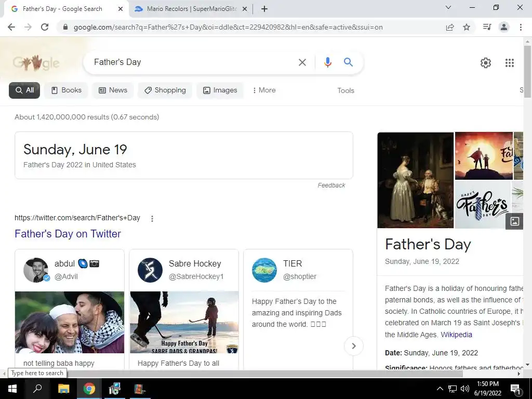This screenshot has width=532, height=399.
Task: Go back to the previous page
Action: point(11,27)
